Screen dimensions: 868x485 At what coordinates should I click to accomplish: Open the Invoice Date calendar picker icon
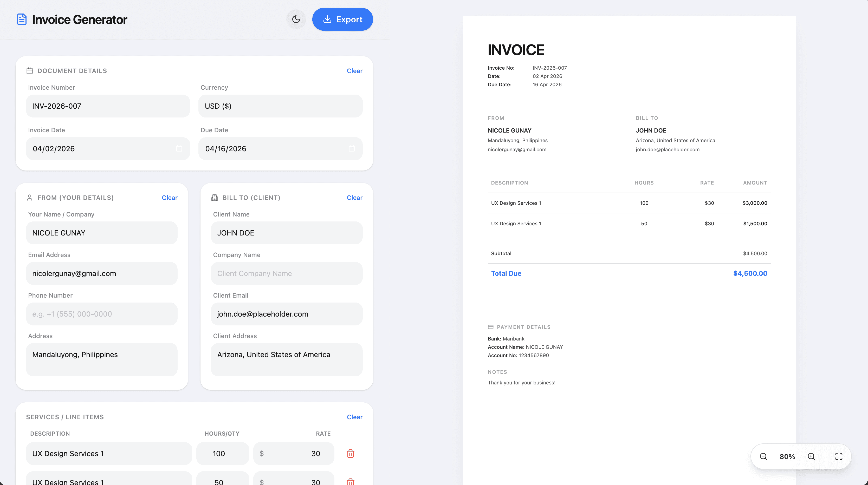179,148
